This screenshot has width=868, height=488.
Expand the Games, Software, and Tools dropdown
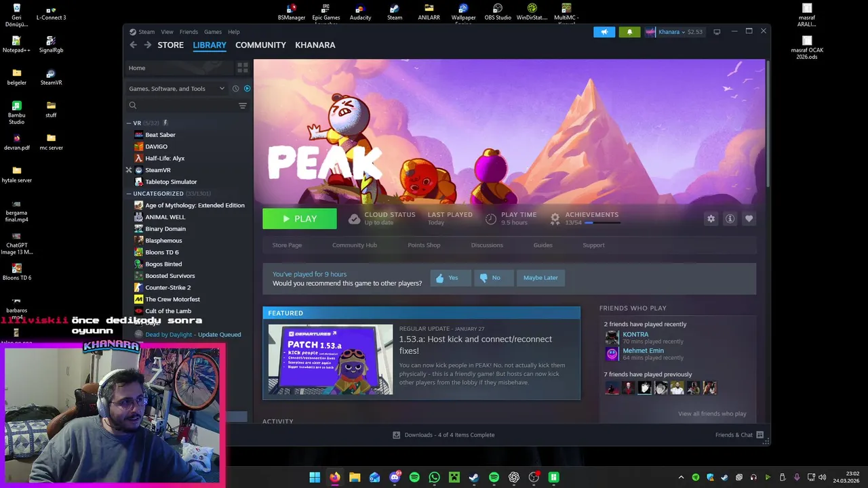[x=176, y=89]
